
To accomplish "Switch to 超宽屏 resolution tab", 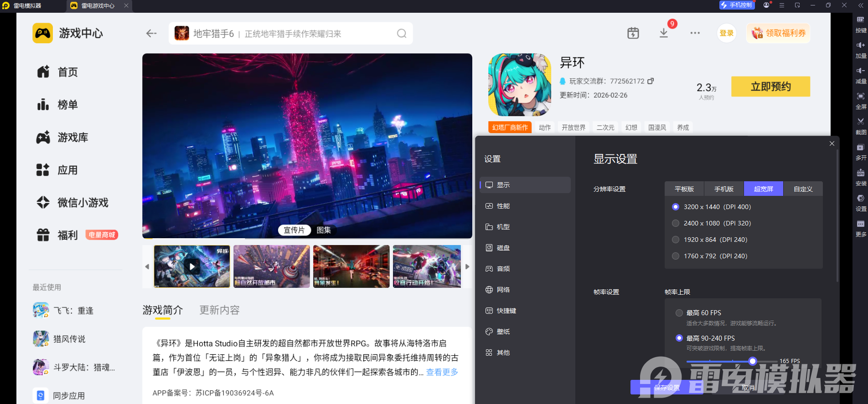I will pos(764,189).
